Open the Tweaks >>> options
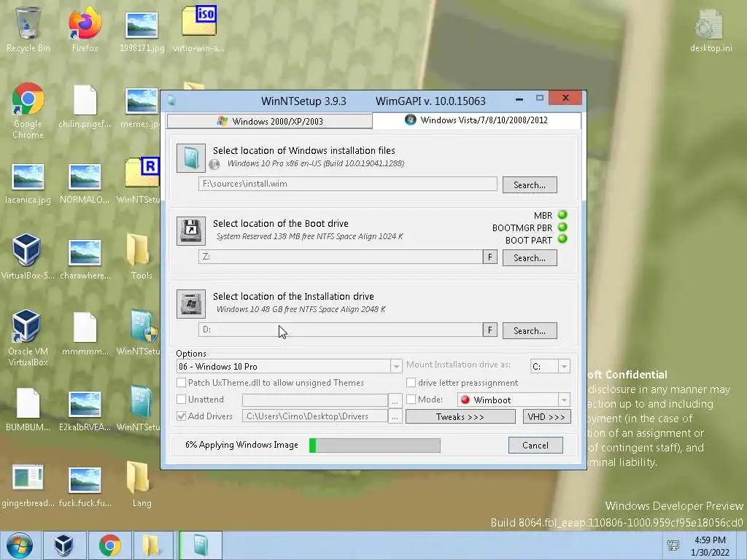This screenshot has height=560, width=747. pyautogui.click(x=460, y=416)
